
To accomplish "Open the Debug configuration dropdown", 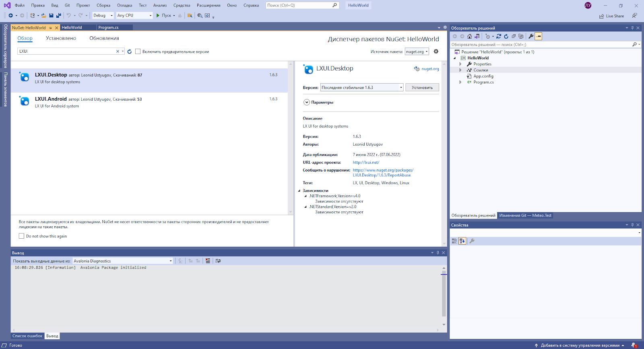I will coord(103,16).
